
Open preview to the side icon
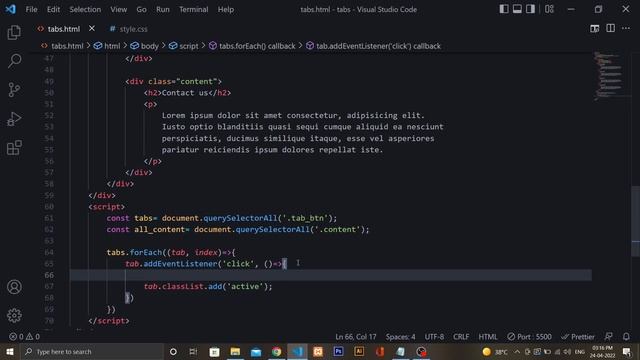point(595,29)
